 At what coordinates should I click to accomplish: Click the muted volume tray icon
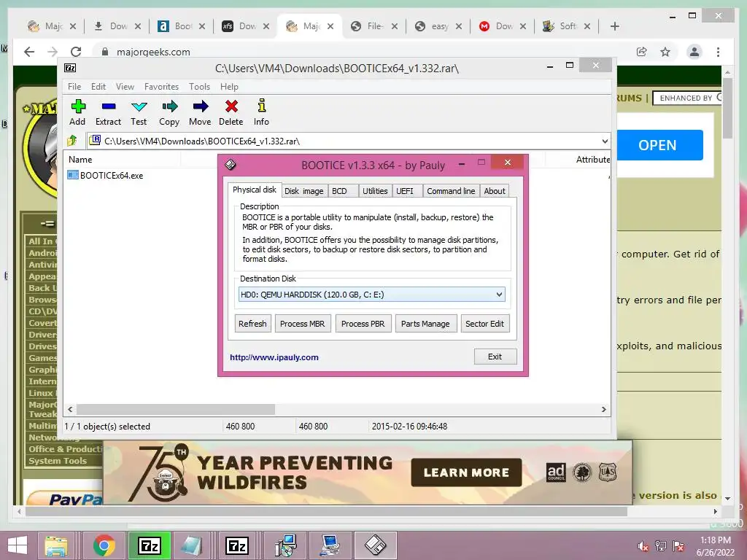tap(643, 546)
